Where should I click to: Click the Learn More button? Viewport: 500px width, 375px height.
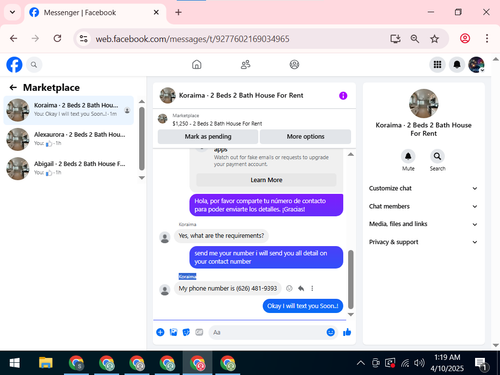coord(266,180)
